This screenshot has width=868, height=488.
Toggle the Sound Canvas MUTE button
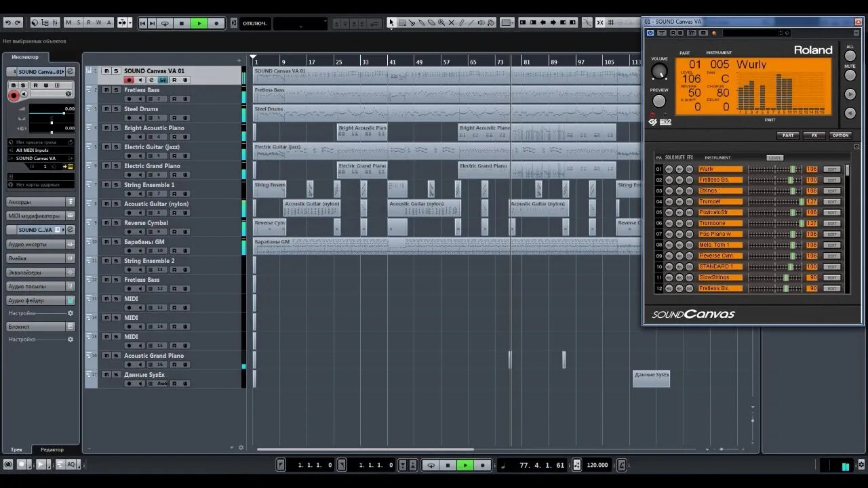tap(850, 75)
